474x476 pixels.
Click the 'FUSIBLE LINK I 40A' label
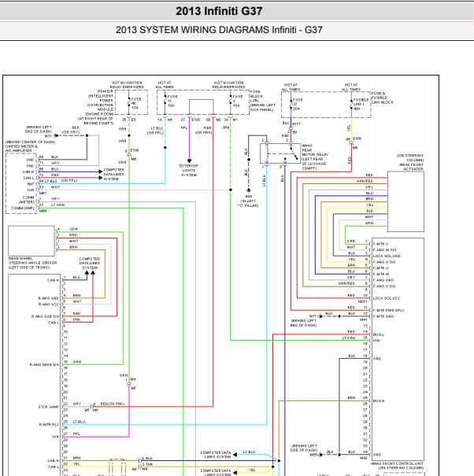point(361,104)
